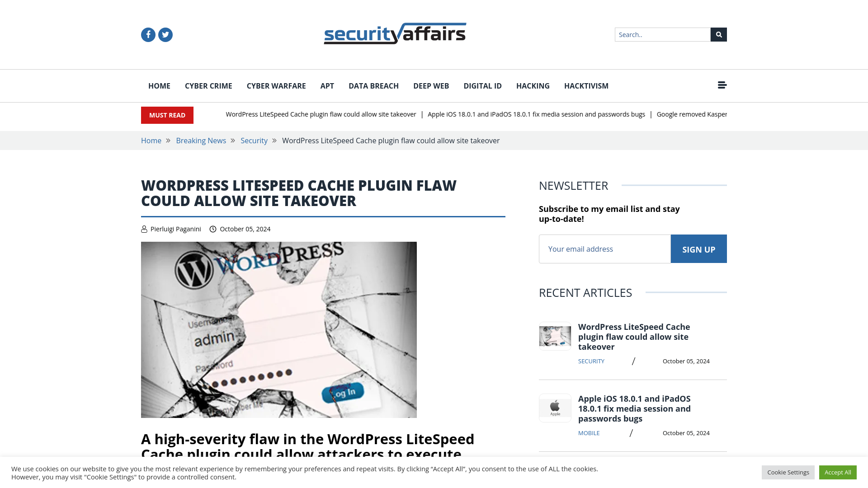Click the SIGN UP button for newsletter
Screen dimensions: 868x488
click(698, 249)
